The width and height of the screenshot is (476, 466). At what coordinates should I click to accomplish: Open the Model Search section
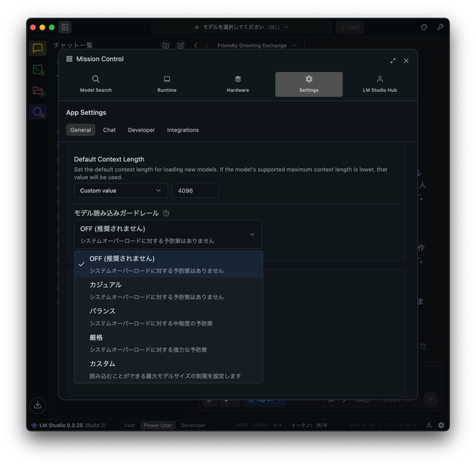96,84
